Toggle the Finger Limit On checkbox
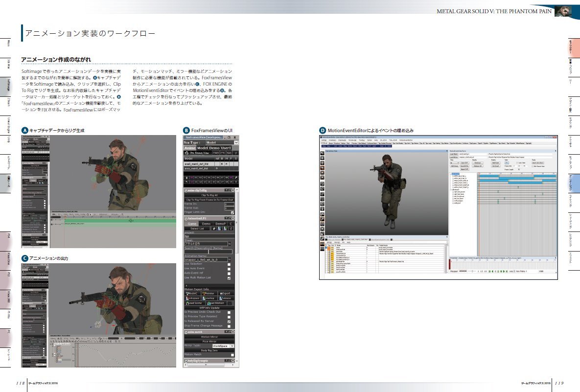This screenshot has height=392, width=580. tap(232, 212)
